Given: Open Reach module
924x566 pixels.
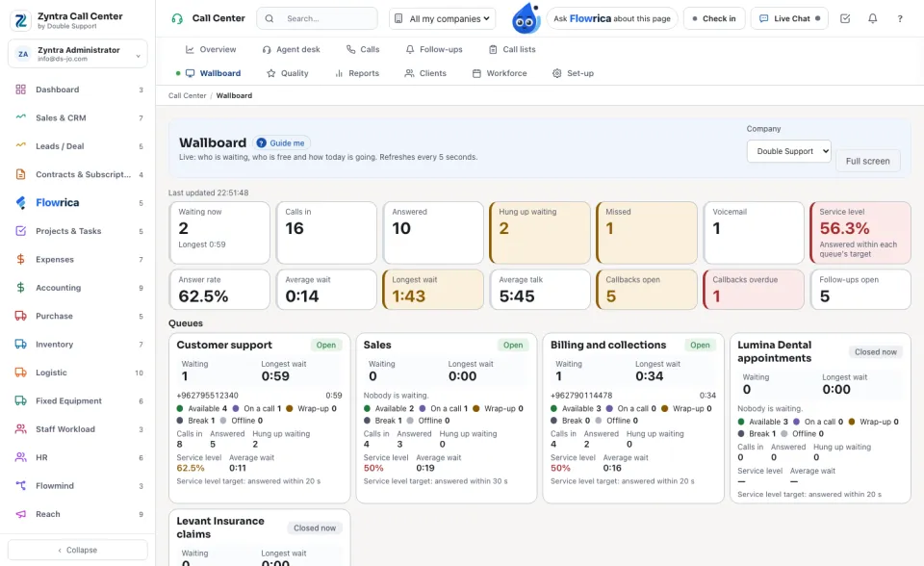Looking at the screenshot, I should pyautogui.click(x=78, y=514).
